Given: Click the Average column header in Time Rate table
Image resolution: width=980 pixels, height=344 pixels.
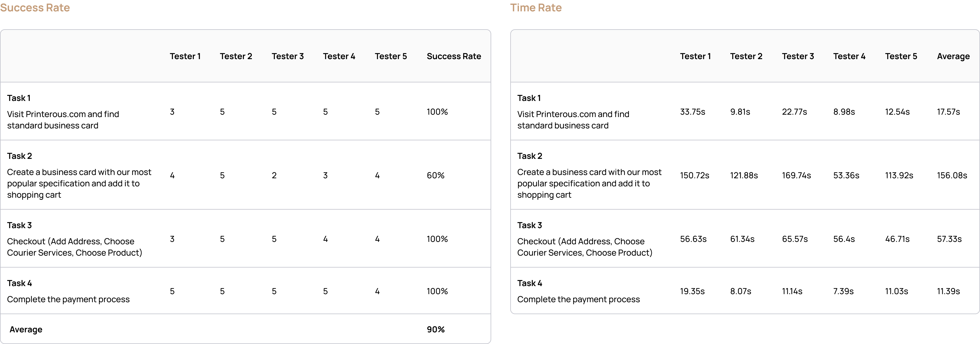Looking at the screenshot, I should click(x=953, y=56).
